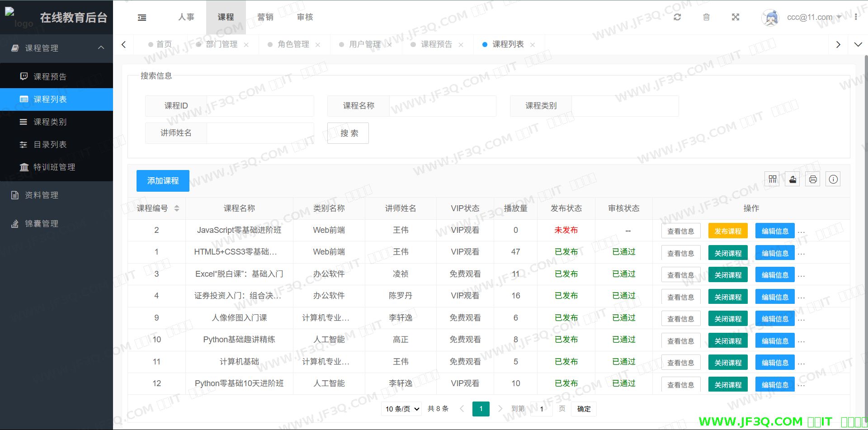Click the 添加课程 button

tap(163, 181)
